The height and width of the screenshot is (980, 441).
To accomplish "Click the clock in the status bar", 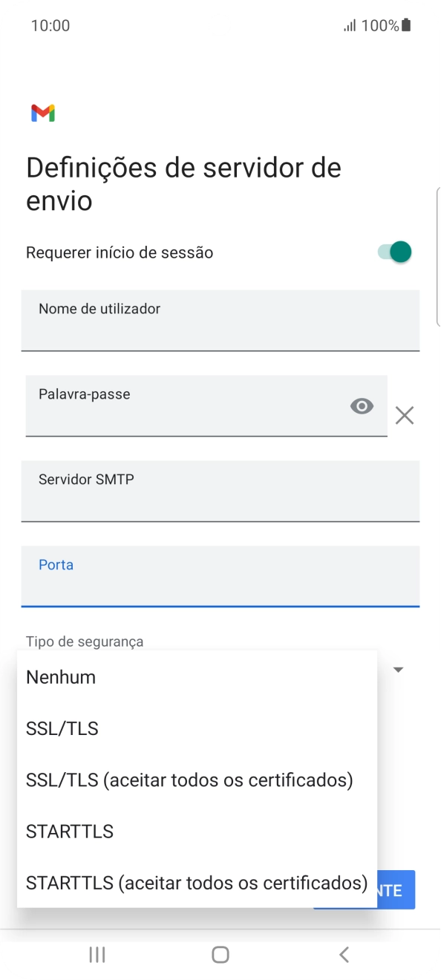I will click(50, 24).
